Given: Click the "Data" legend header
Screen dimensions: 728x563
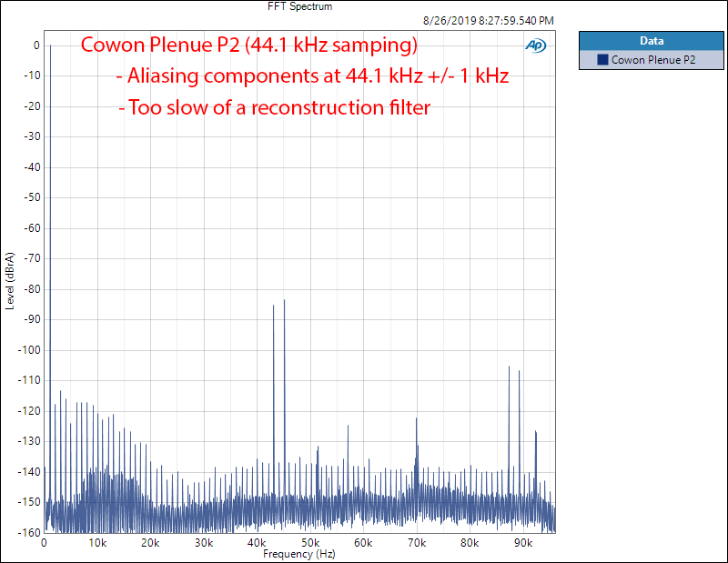Looking at the screenshot, I should [652, 41].
